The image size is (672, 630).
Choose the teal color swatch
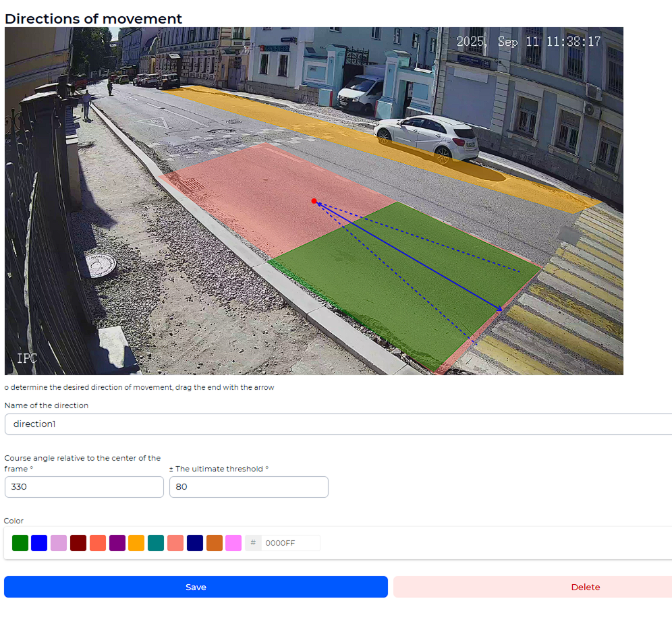pyautogui.click(x=155, y=542)
